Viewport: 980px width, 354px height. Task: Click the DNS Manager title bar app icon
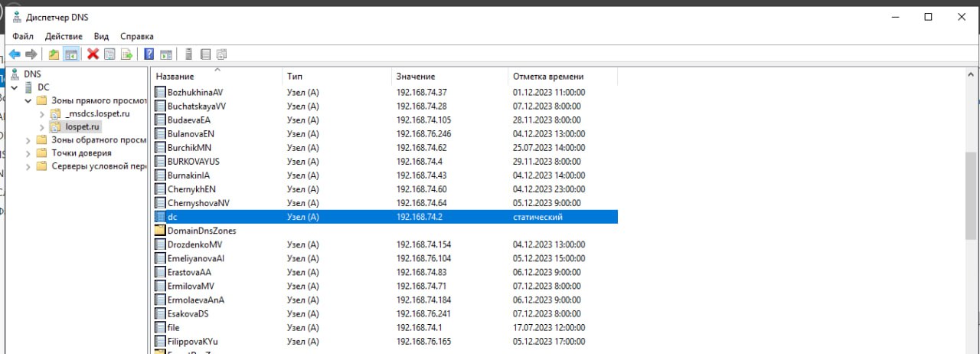tap(16, 17)
